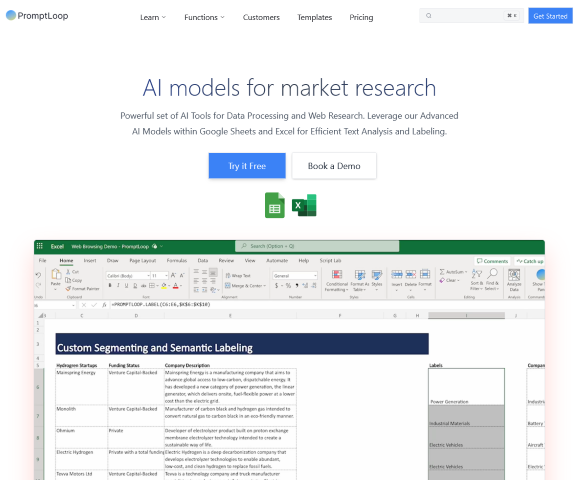579x480 pixels.
Task: Switch to the Draw ribbon tab
Action: pyautogui.click(x=113, y=260)
